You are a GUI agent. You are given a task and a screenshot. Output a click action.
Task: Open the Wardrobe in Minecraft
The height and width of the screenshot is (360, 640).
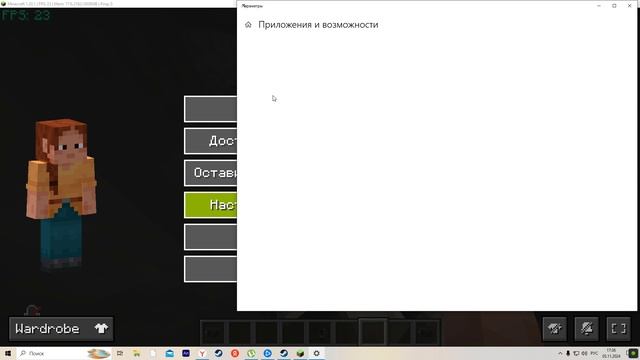tap(61, 329)
